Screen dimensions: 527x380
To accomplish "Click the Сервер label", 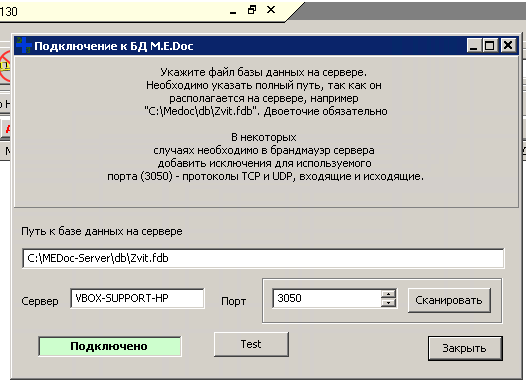I will (40, 301).
